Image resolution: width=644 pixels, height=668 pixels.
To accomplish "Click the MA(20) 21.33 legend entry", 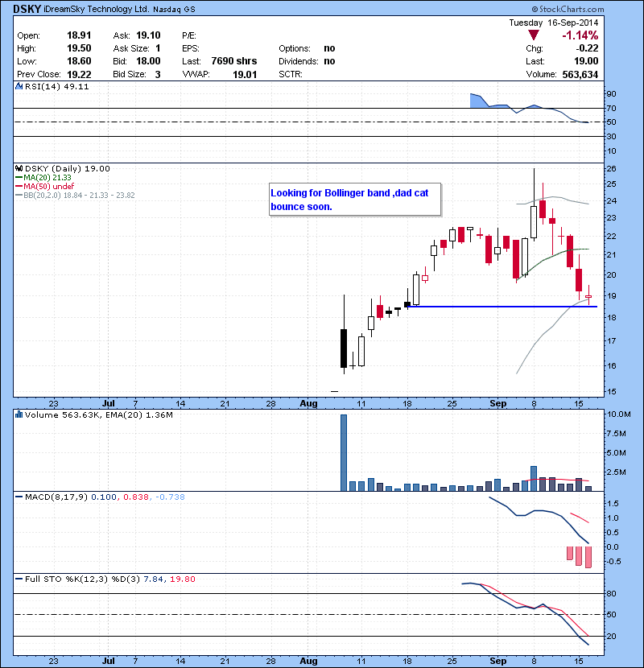I will (43, 178).
